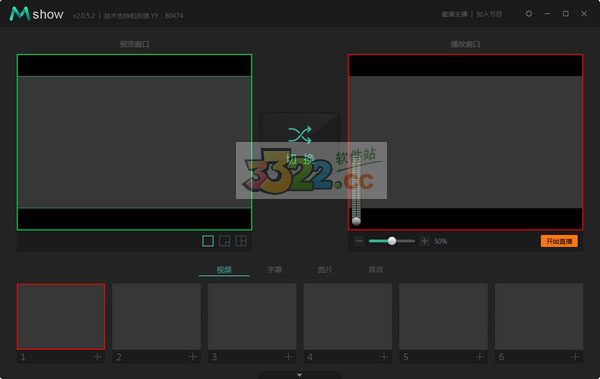Screen dimensions: 600x379
Task: Click the Mshow logo in title bar
Action: (37, 14)
